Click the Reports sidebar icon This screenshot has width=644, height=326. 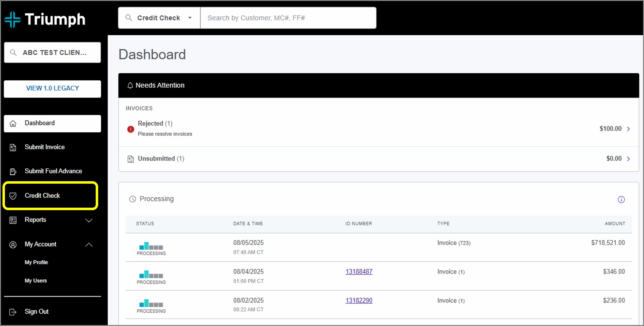click(13, 220)
